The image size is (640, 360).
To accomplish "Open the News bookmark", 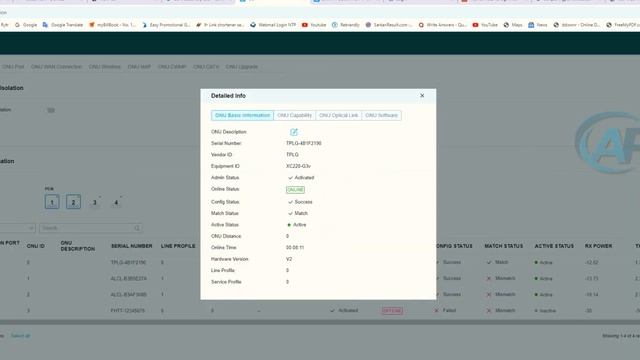I will (538, 25).
